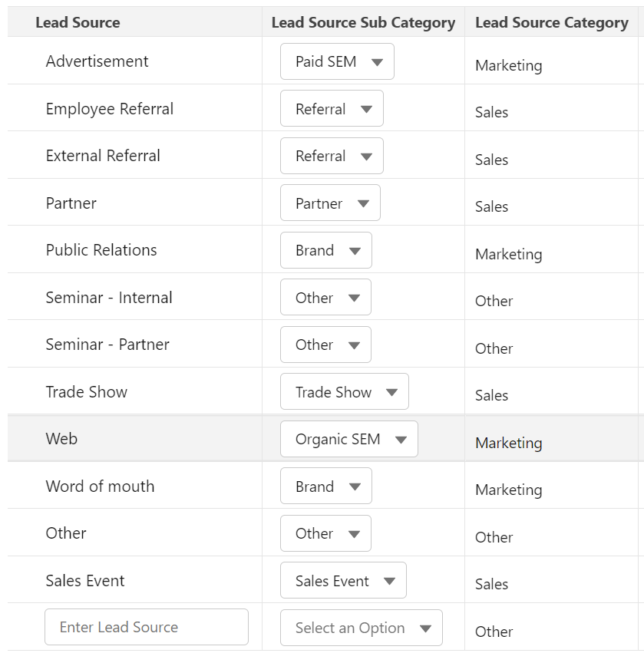Open the Public Relations Brand dropdown

tap(325, 251)
